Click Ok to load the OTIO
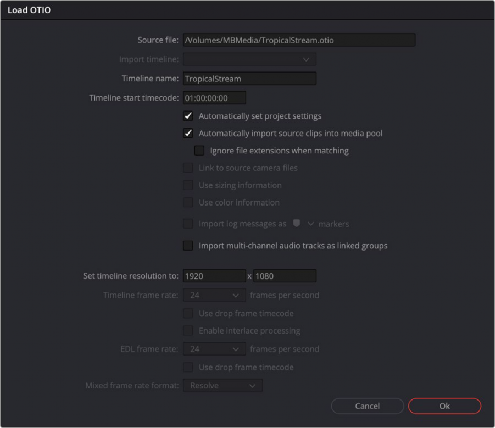Image resolution: width=495 pixels, height=428 pixels. point(444,406)
